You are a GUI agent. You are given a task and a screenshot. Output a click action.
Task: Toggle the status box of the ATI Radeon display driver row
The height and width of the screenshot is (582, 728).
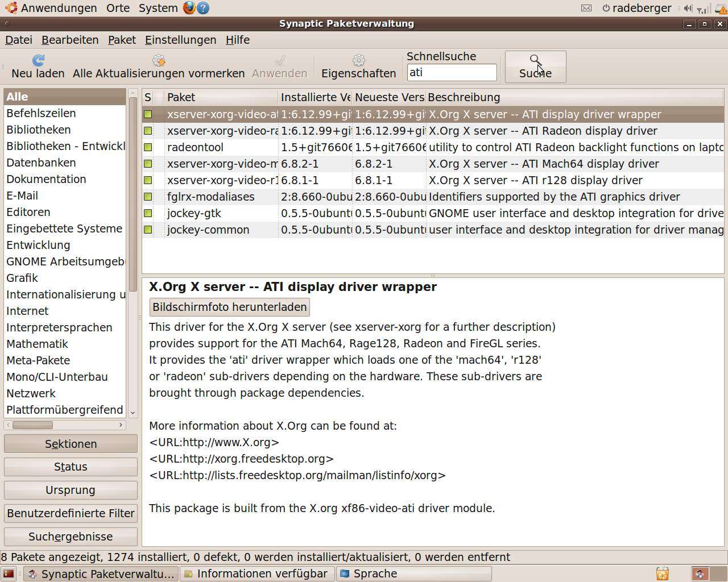coord(148,131)
